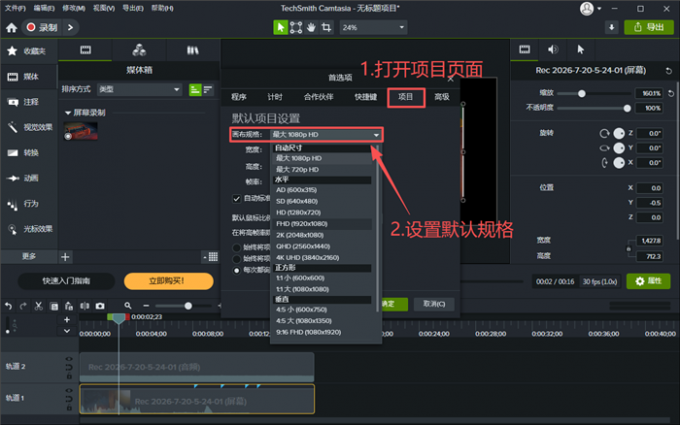The height and width of the screenshot is (425, 680).
Task: Open the 排序方式 类型 dropdown
Action: pyautogui.click(x=139, y=89)
